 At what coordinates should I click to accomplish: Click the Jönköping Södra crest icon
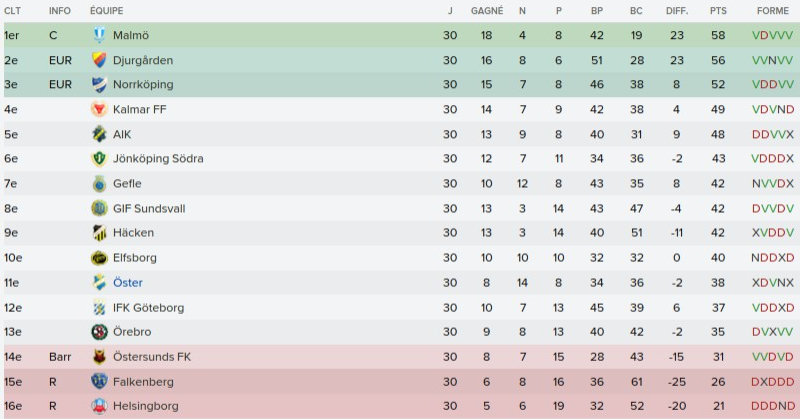click(x=99, y=159)
